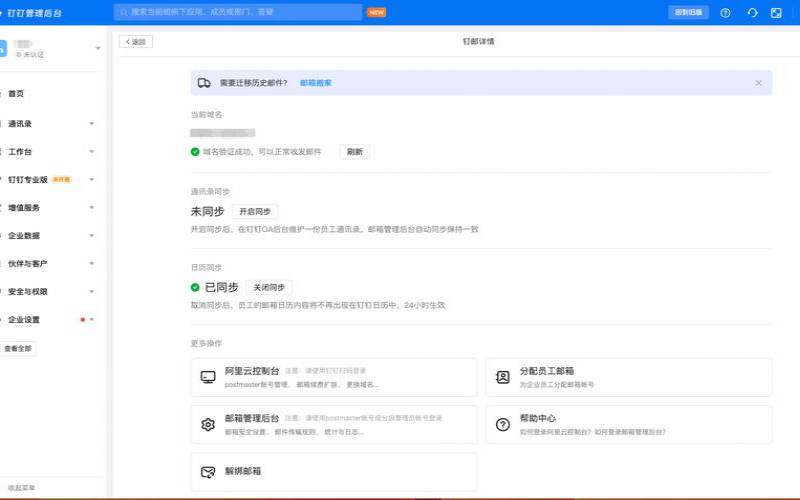Expand the 钉钉专业版 sidebar menu

point(92,180)
